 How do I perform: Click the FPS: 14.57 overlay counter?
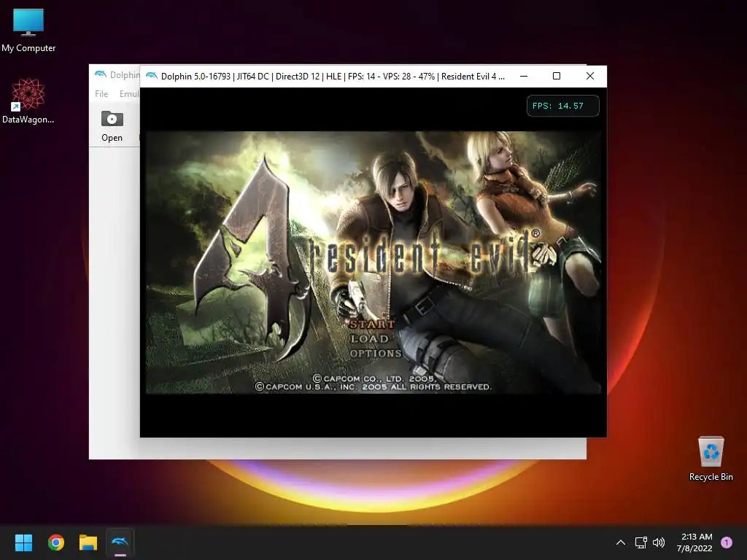click(562, 106)
